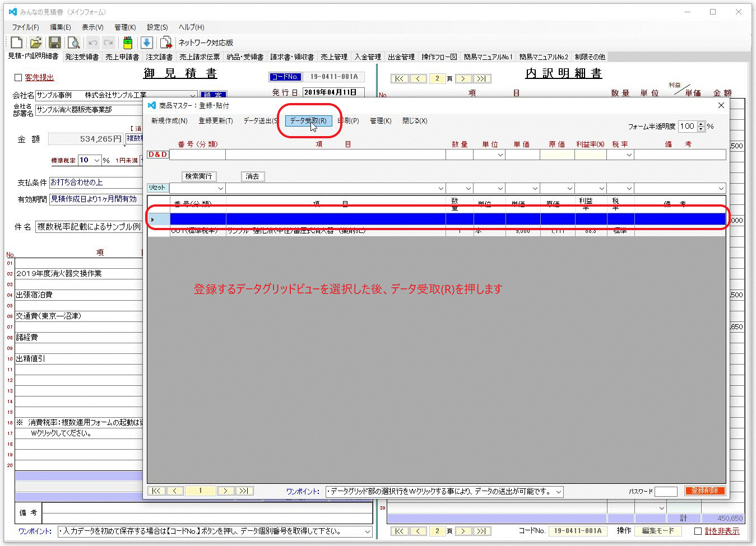The width and height of the screenshot is (756, 546).
Task: Click the Undo arrow icon
Action: coord(93,43)
